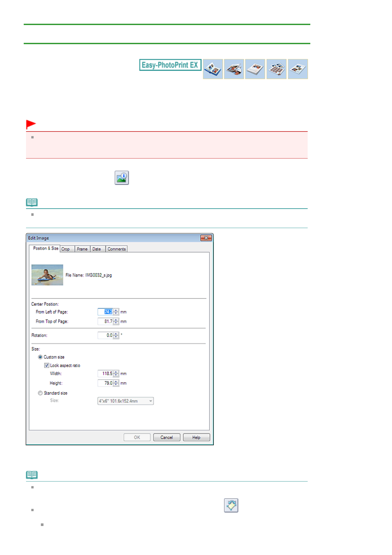Switch to the Crop tab
The image size is (392, 555).
66,249
